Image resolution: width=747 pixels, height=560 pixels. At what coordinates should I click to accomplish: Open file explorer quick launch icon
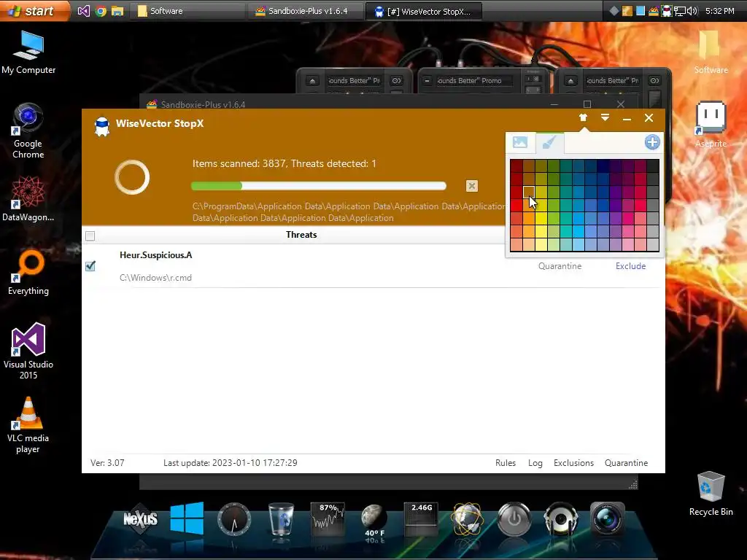(117, 11)
